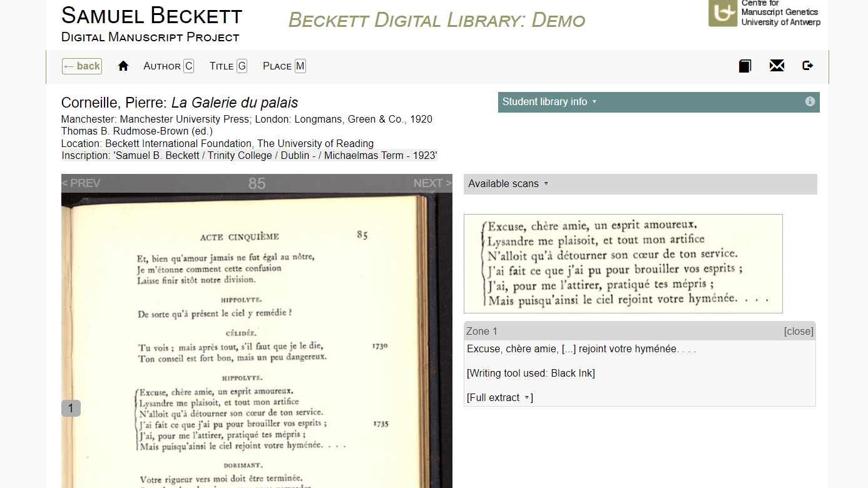Click the publisher line Manchester University Press

click(247, 119)
